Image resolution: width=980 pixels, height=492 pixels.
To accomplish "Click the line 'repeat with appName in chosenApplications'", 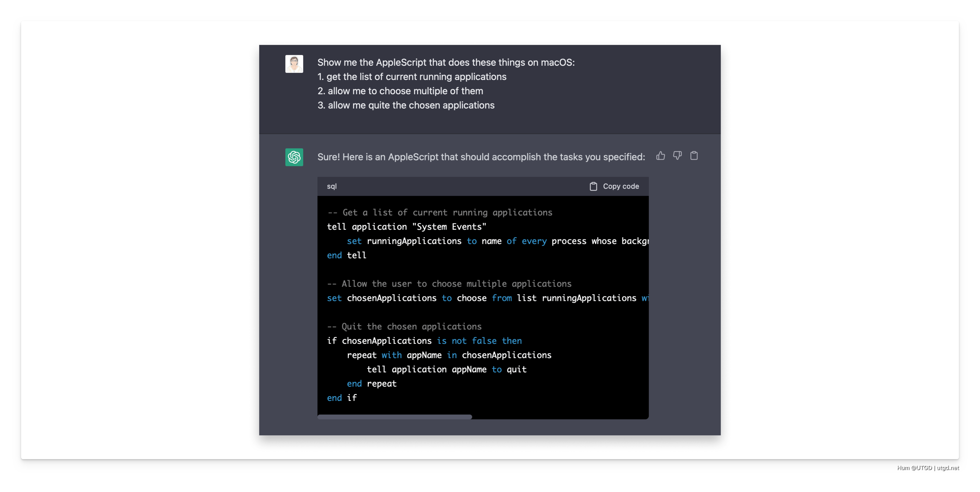I will point(449,355).
